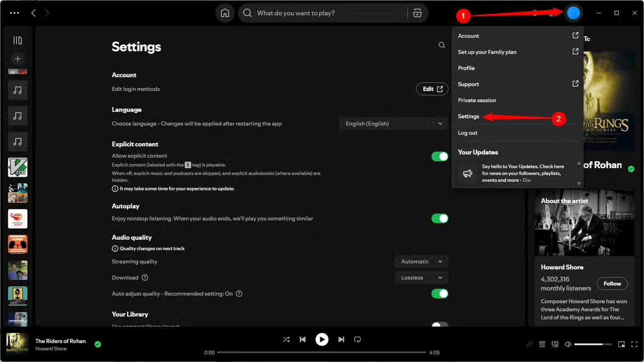Viewport: 644px width, 362px height.
Task: Open the Home page icon
Action: [225, 13]
